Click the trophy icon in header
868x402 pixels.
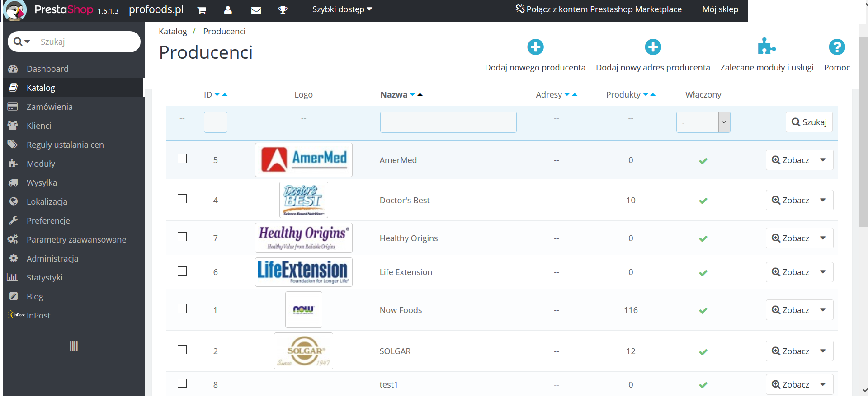pyautogui.click(x=283, y=10)
